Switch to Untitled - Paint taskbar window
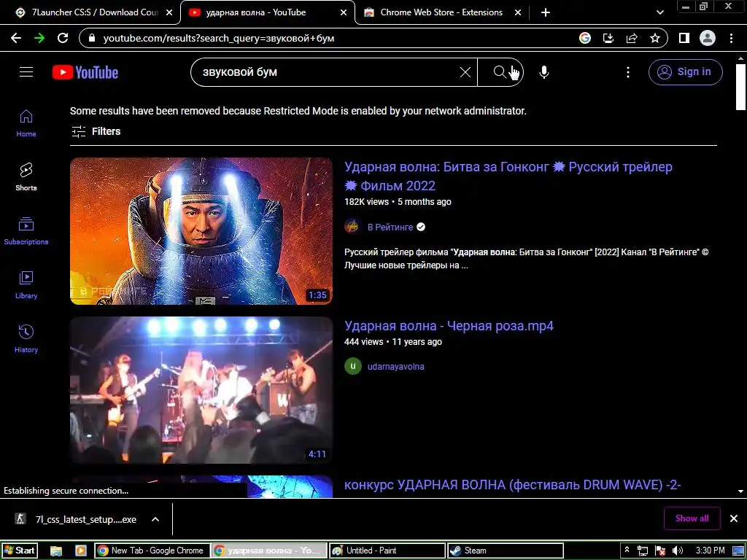The height and width of the screenshot is (560, 747). [x=387, y=551]
